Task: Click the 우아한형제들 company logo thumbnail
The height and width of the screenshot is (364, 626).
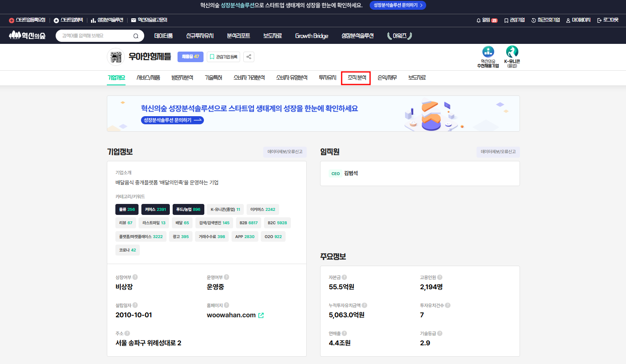Action: point(115,57)
